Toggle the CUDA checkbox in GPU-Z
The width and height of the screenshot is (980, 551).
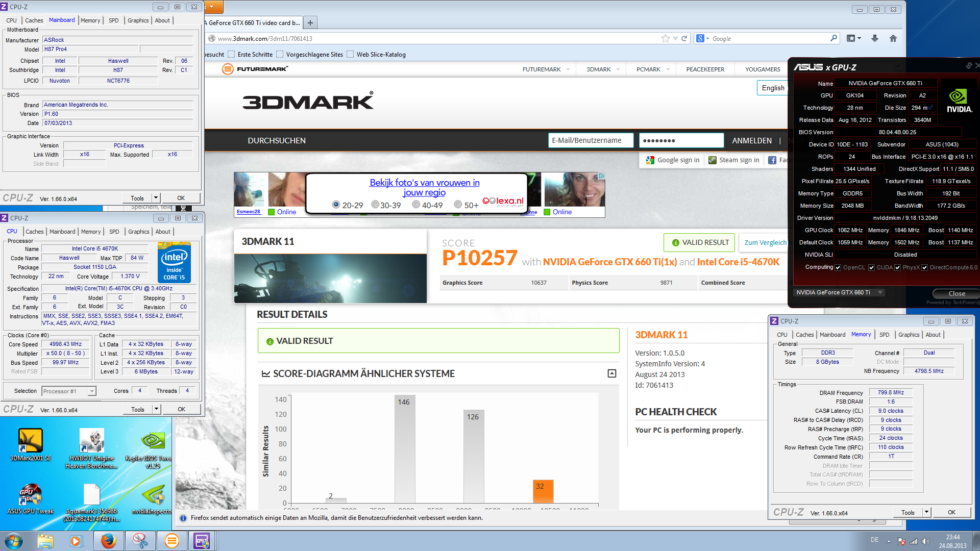pyautogui.click(x=871, y=267)
